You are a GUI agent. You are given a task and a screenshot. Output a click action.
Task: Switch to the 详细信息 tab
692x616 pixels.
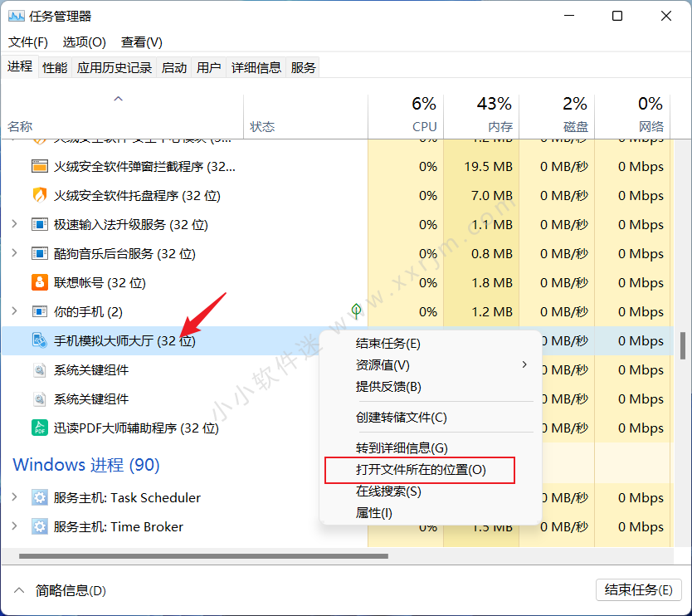point(256,67)
